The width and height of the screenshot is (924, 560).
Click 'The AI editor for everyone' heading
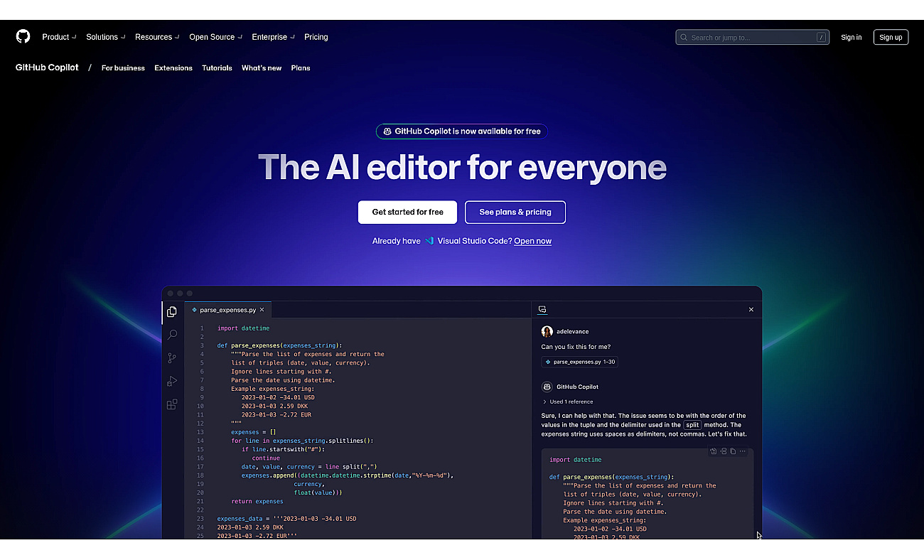tap(462, 168)
